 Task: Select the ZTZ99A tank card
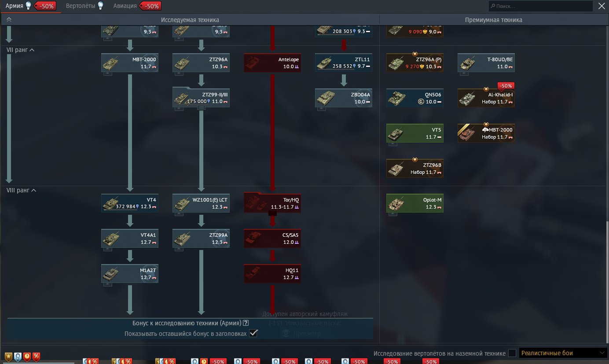(x=201, y=238)
